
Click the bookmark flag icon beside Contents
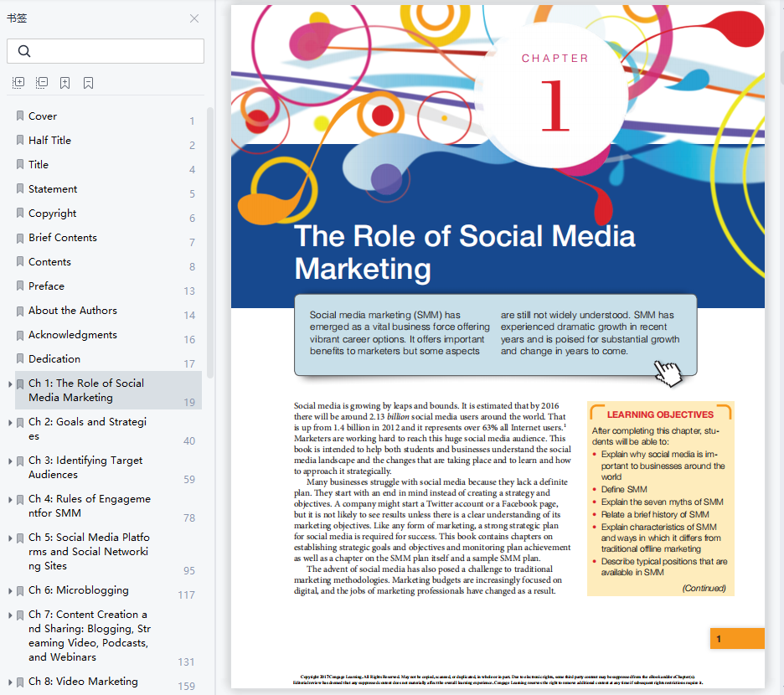(x=20, y=262)
